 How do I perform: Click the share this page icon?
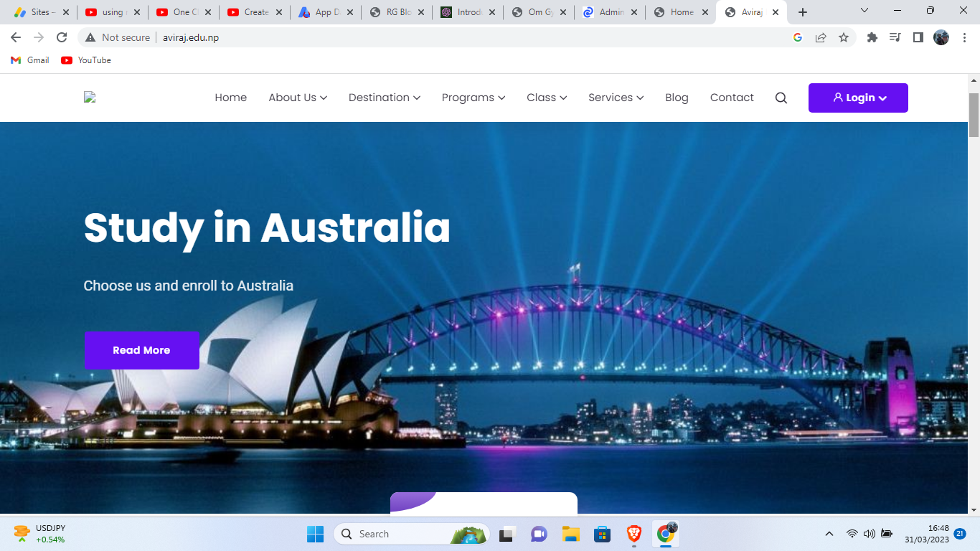click(821, 37)
